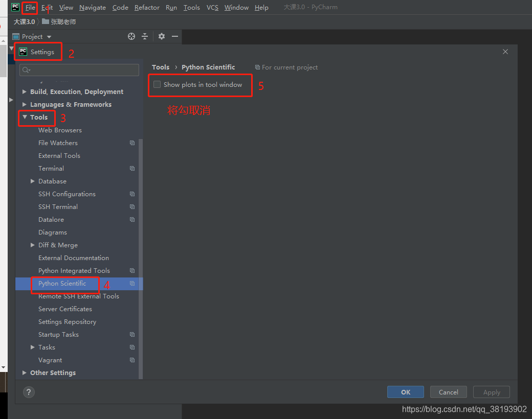Image resolution: width=532 pixels, height=419 pixels.
Task: Expand Build, Execution, Deployment section
Action: pyautogui.click(x=25, y=91)
